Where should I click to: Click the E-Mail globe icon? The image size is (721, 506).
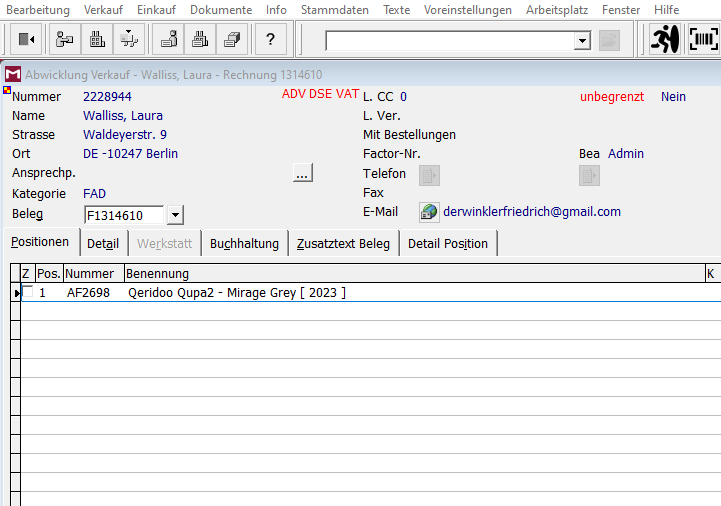pos(429,213)
